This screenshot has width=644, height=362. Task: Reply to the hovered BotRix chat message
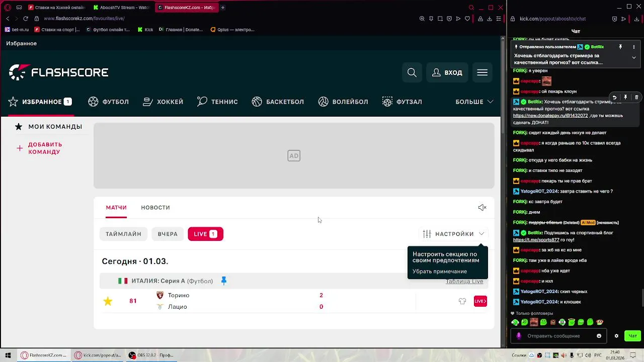pyautogui.click(x=614, y=98)
